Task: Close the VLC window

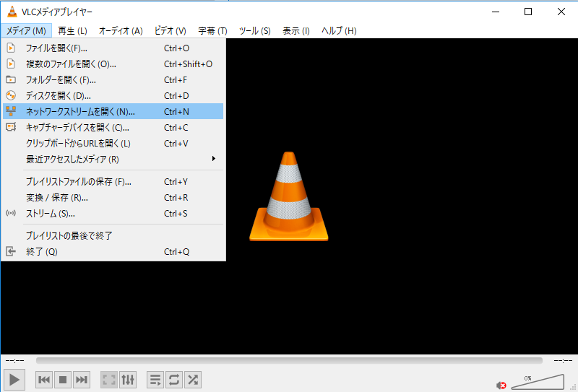Action: tap(561, 12)
